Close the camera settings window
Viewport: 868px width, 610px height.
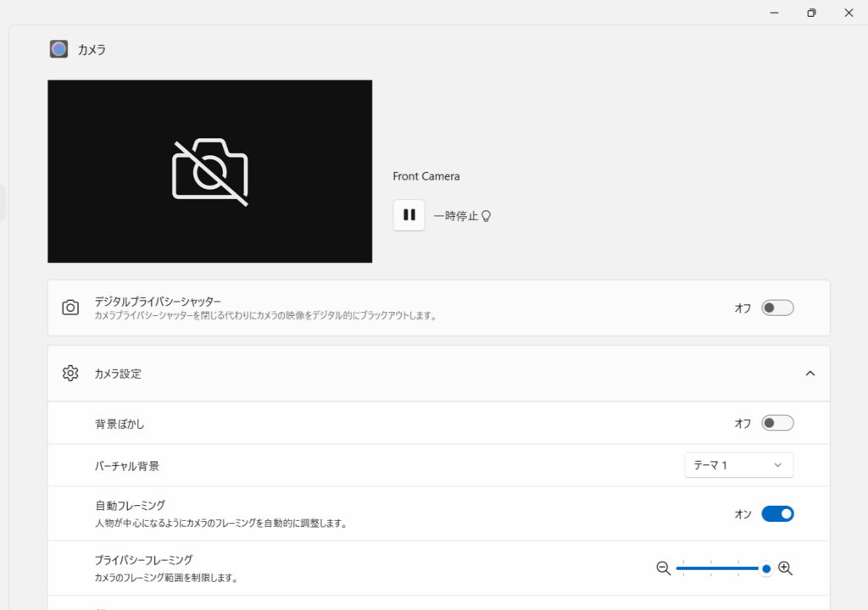(x=849, y=13)
